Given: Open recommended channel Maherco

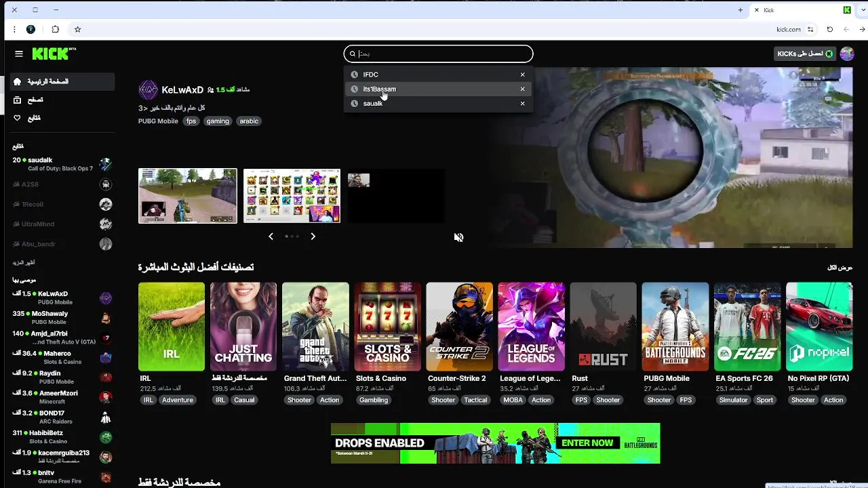Looking at the screenshot, I should coord(62,357).
